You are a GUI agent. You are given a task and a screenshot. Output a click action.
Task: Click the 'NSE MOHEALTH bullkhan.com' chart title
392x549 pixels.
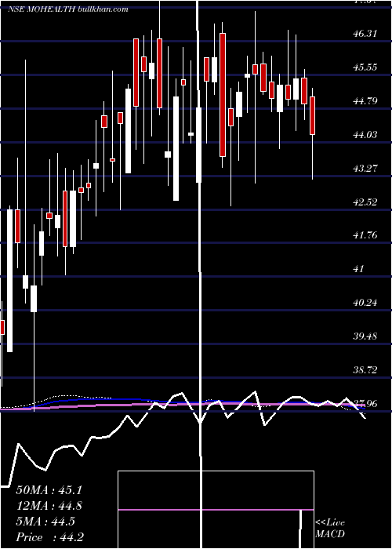pos(68,9)
